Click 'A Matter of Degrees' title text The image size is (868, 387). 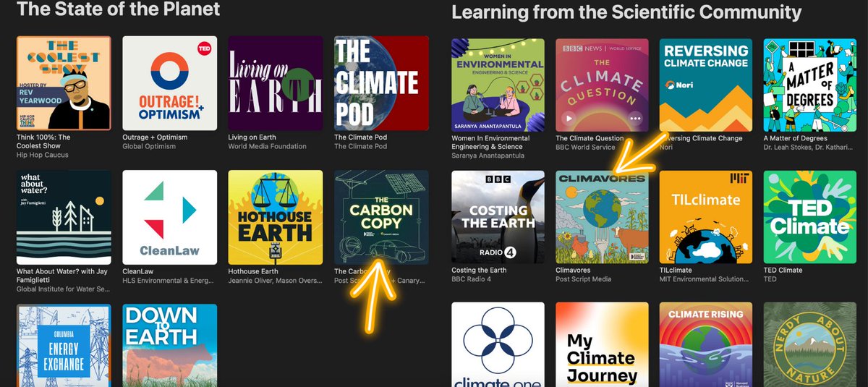tap(796, 138)
